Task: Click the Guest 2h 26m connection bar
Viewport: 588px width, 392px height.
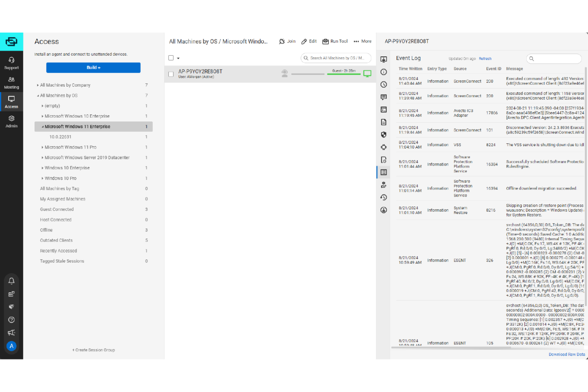Action: click(x=344, y=73)
